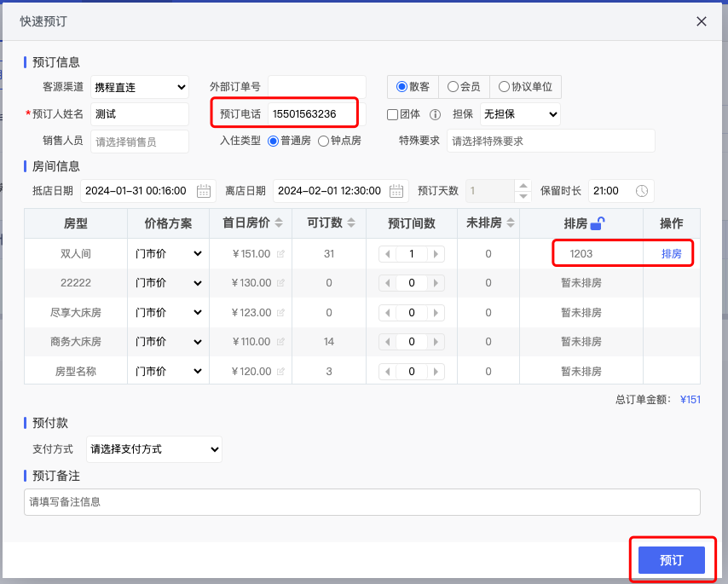The width and height of the screenshot is (728, 584).
Task: Open price plan dropdown for 房型名称
Action: click(x=168, y=372)
